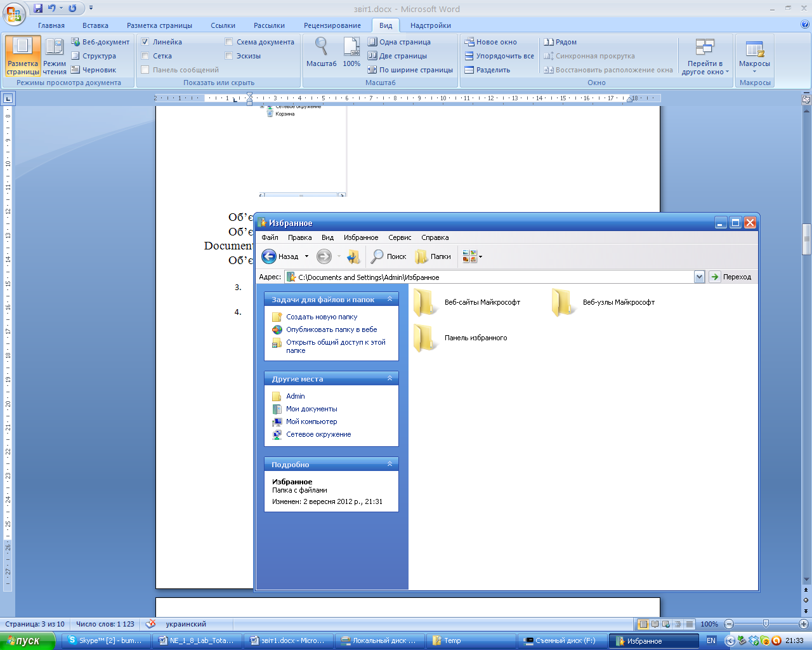
Task: Uncheck the Линейка checkbox
Action: point(145,42)
